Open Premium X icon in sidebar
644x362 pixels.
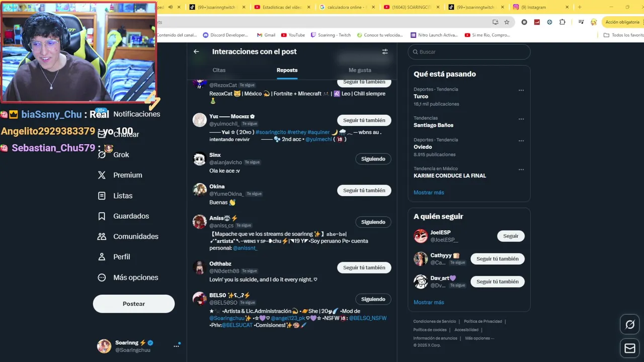coord(102,175)
